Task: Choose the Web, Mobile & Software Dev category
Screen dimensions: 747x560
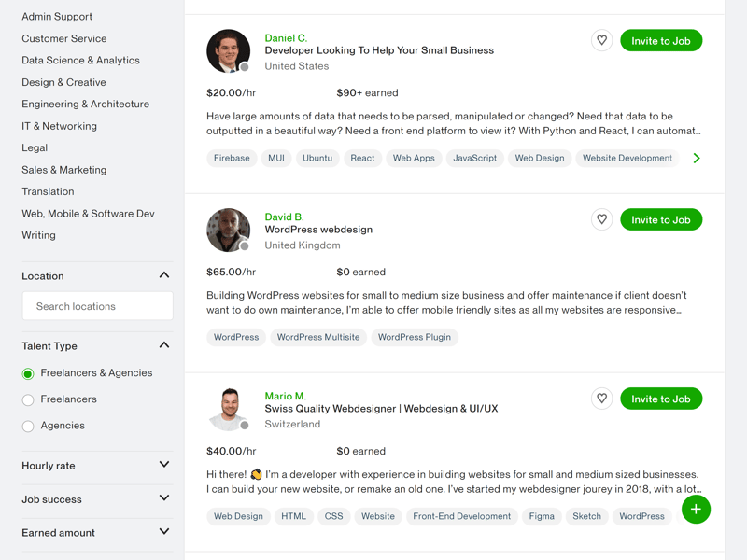Action: coord(88,214)
